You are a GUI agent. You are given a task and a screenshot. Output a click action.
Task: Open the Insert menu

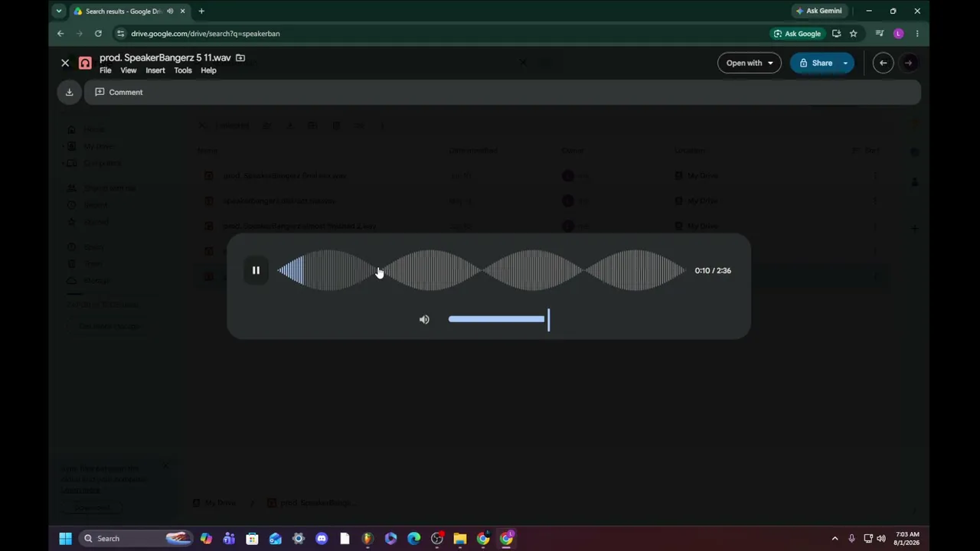coord(155,70)
